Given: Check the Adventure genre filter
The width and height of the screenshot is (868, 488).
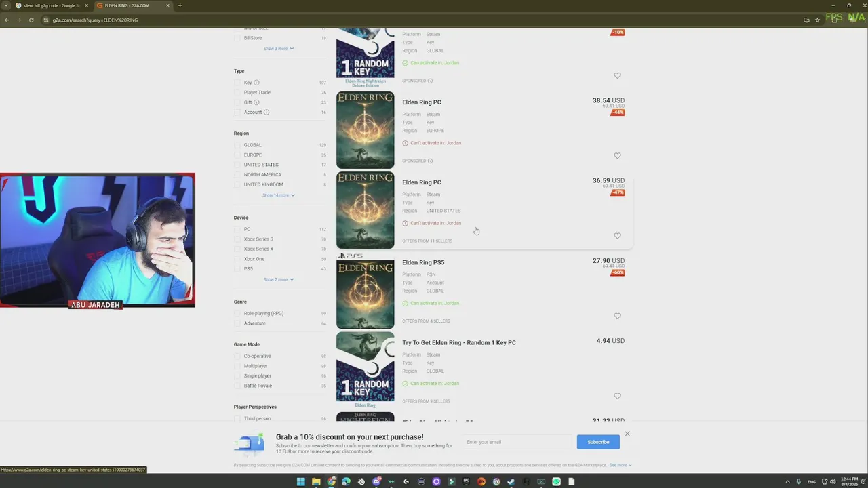Looking at the screenshot, I should coord(237,323).
